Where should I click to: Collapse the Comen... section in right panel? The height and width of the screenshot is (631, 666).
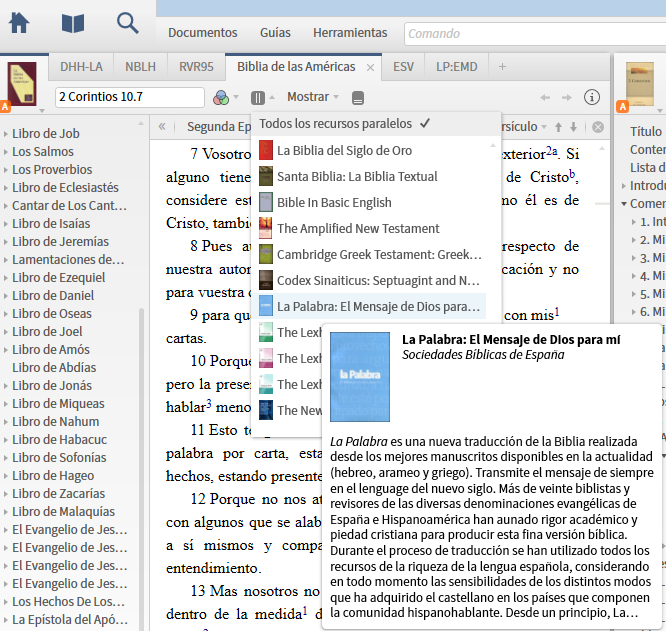[624, 204]
